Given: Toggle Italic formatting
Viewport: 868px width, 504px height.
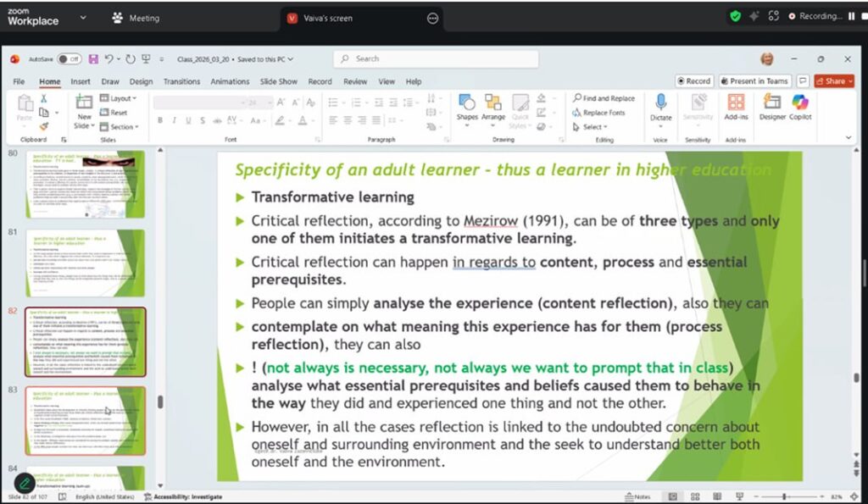Looking at the screenshot, I should (174, 120).
